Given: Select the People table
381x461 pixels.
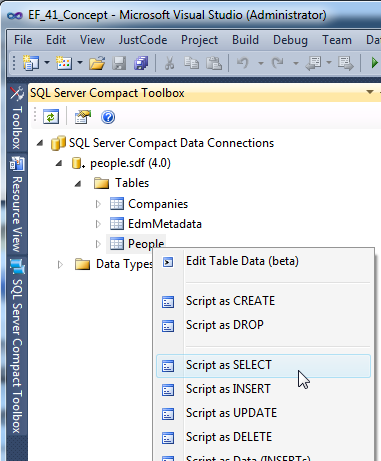Looking at the screenshot, I should [x=146, y=244].
